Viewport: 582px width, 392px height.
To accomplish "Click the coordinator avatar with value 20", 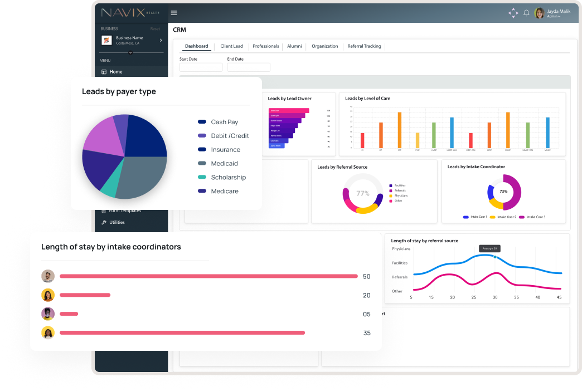I will (48, 295).
